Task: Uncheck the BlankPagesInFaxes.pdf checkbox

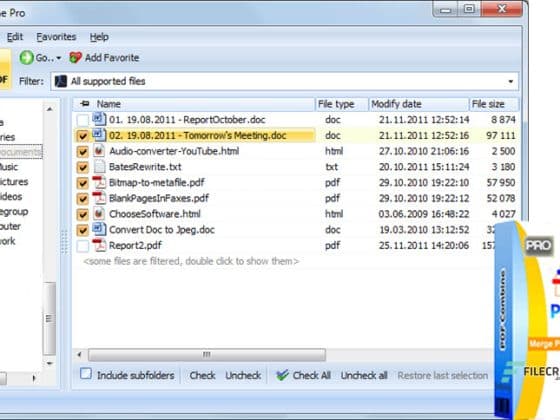Action: (83, 199)
